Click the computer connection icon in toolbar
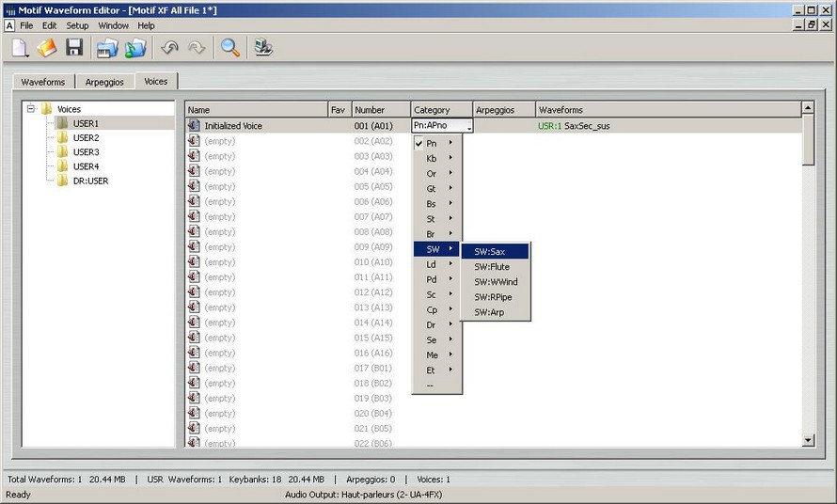Image resolution: width=837 pixels, height=504 pixels. click(x=263, y=48)
